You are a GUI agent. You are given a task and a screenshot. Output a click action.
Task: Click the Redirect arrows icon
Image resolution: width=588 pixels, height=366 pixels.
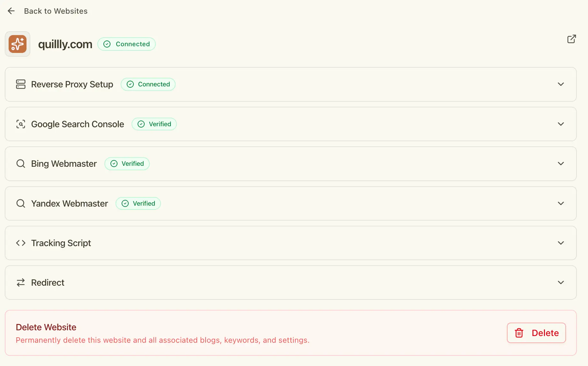pos(21,282)
